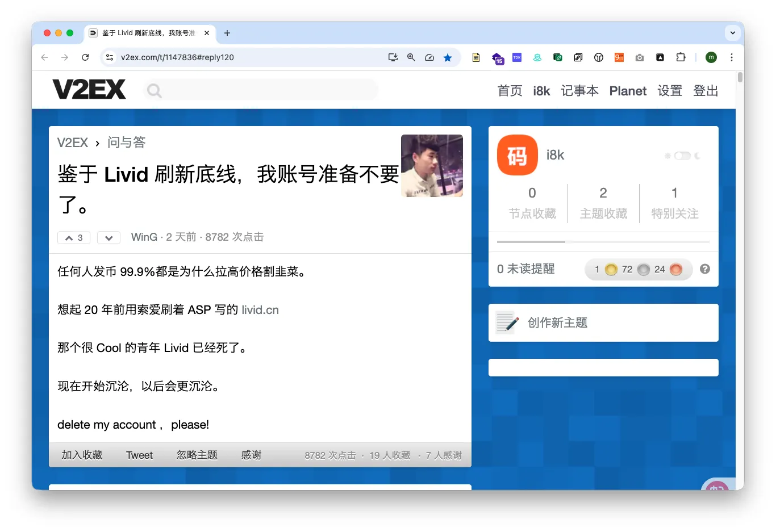
Task: Click the downvote chevron under the title
Action: (109, 237)
